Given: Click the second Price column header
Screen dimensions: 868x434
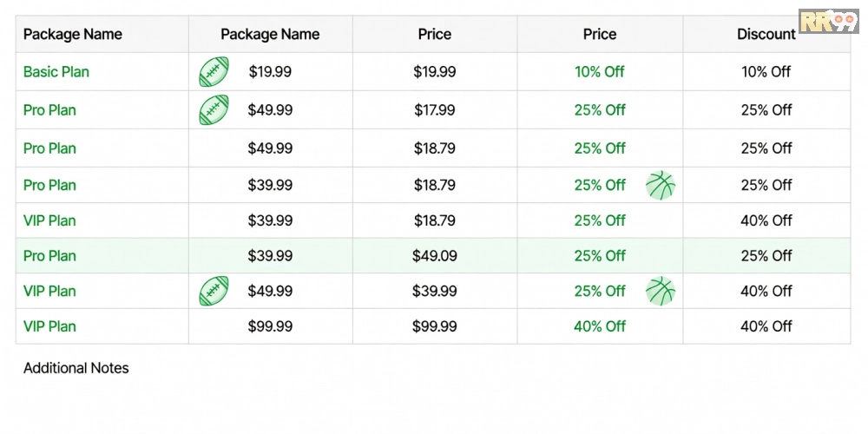Looking at the screenshot, I should pyautogui.click(x=600, y=35).
